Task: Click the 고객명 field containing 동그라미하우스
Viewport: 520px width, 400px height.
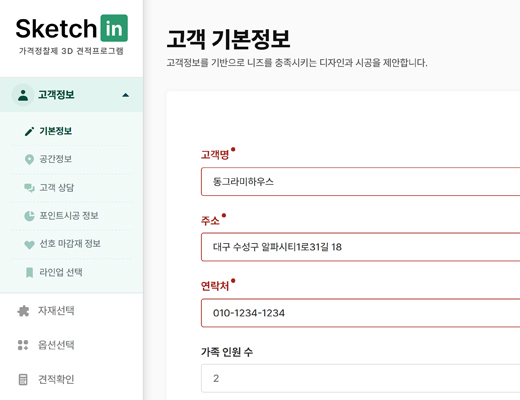Action: click(x=361, y=182)
